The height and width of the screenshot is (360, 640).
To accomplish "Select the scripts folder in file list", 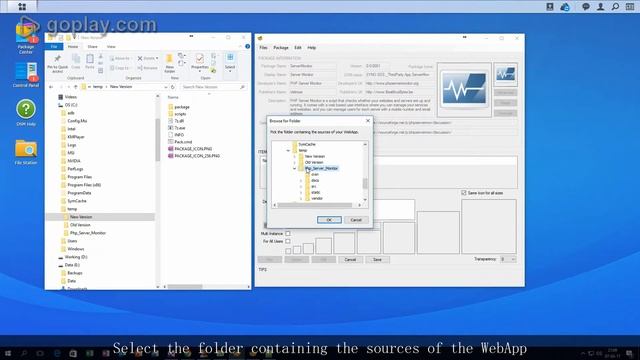I will tap(177, 114).
